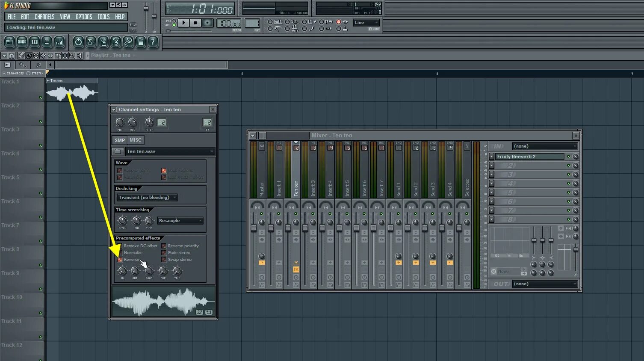
Task: Toggle the Load regions checkbox
Action: [164, 171]
